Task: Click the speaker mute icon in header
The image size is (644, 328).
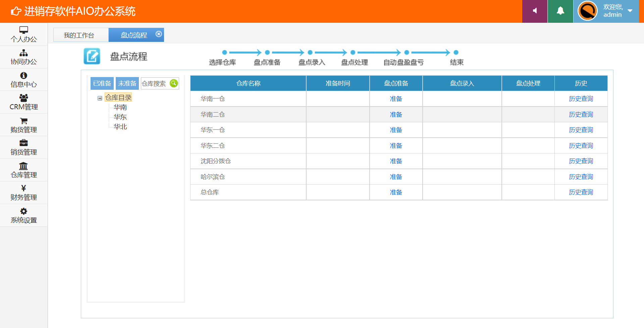Action: pos(535,11)
